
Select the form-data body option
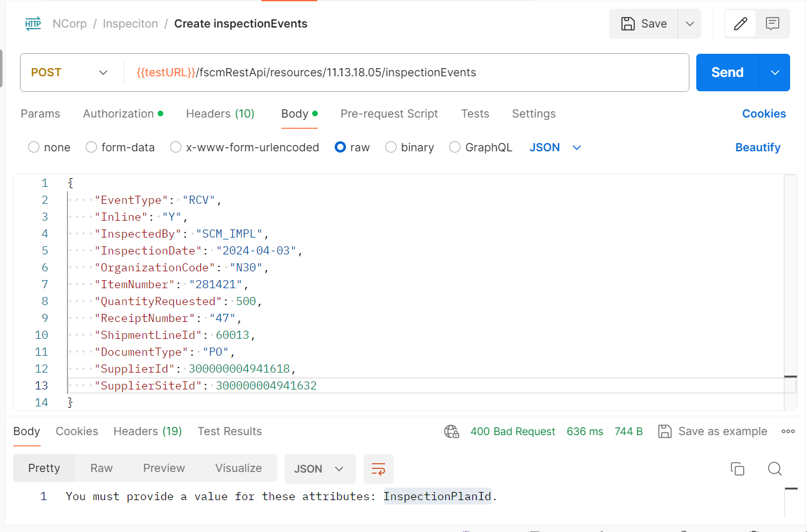pyautogui.click(x=89, y=147)
